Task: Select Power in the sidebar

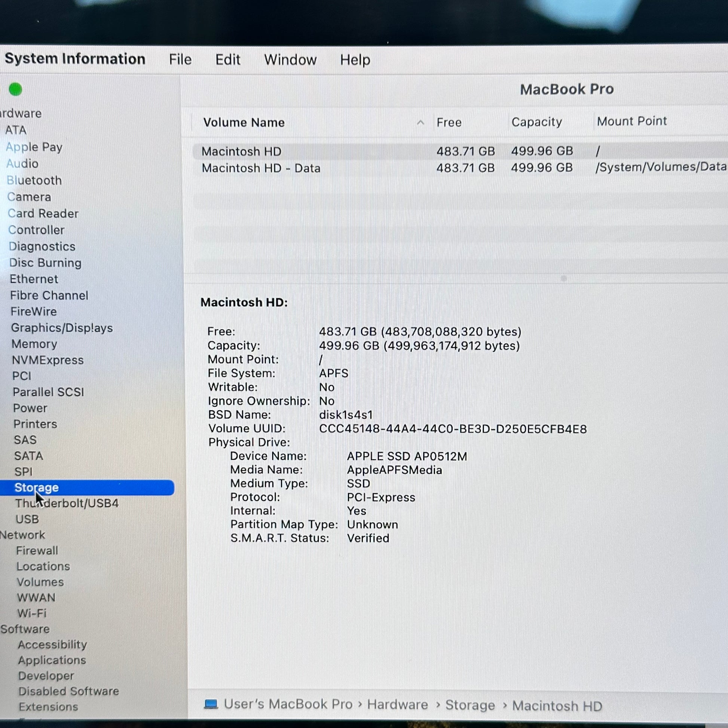Action: tap(30, 408)
